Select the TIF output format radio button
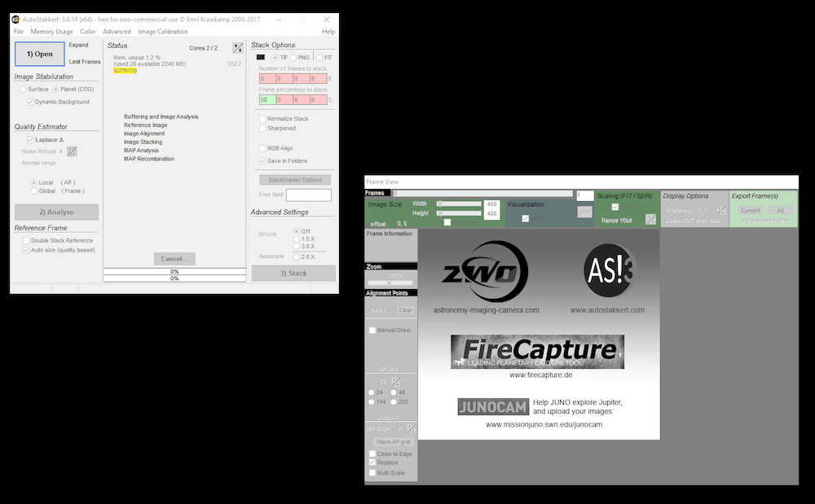815x504 pixels. pyautogui.click(x=275, y=58)
